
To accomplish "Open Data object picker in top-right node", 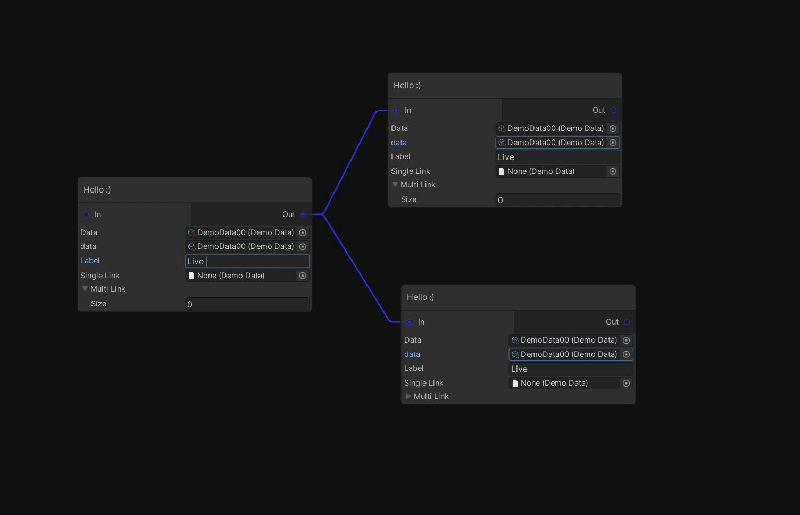I will tap(613, 128).
